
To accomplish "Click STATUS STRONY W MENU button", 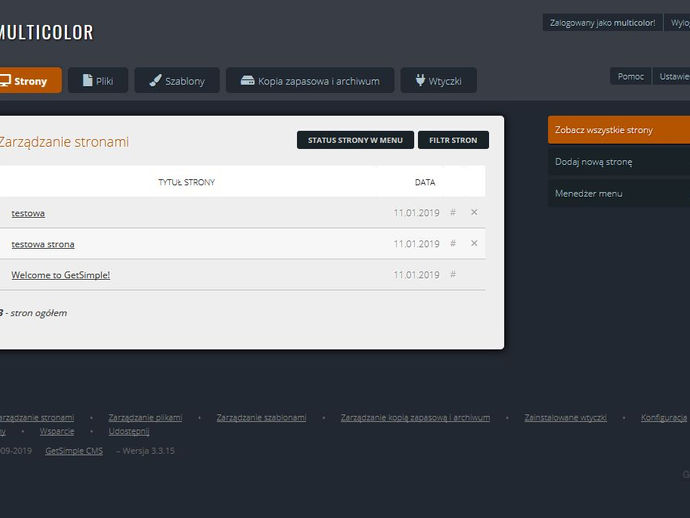I will pyautogui.click(x=356, y=140).
